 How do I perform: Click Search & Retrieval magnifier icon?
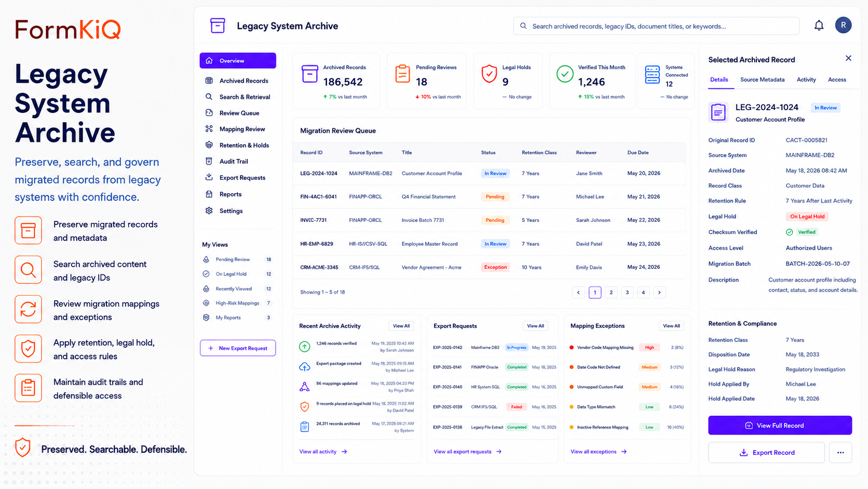coord(209,97)
